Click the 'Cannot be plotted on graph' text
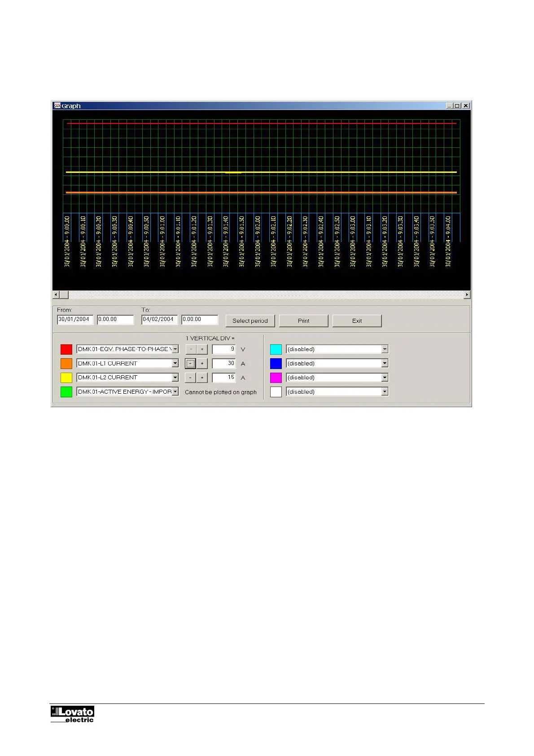 pos(221,392)
